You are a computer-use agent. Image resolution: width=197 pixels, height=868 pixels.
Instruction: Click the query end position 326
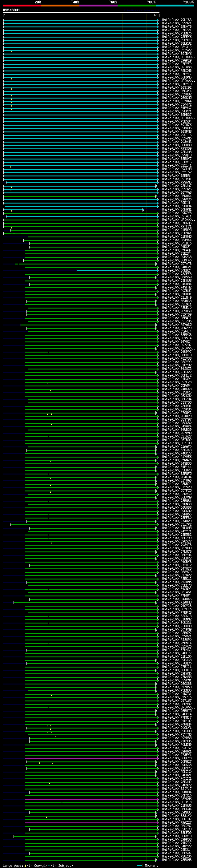(x=155, y=15)
